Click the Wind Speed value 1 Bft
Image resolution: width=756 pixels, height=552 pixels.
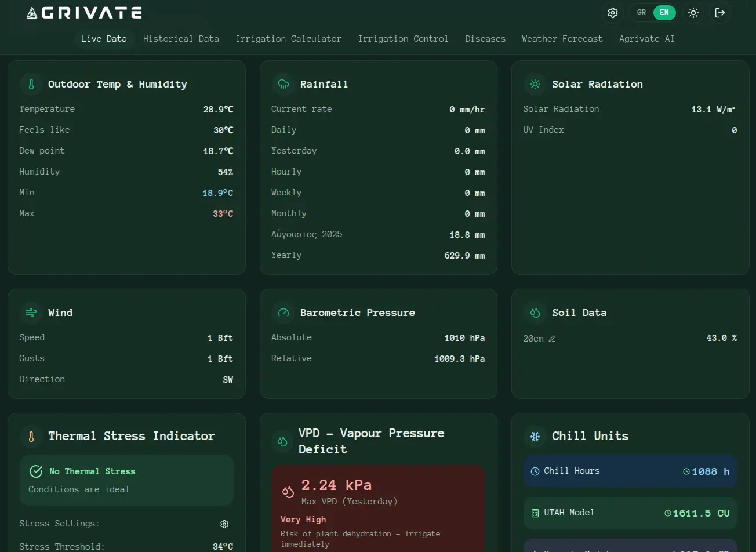tap(220, 338)
